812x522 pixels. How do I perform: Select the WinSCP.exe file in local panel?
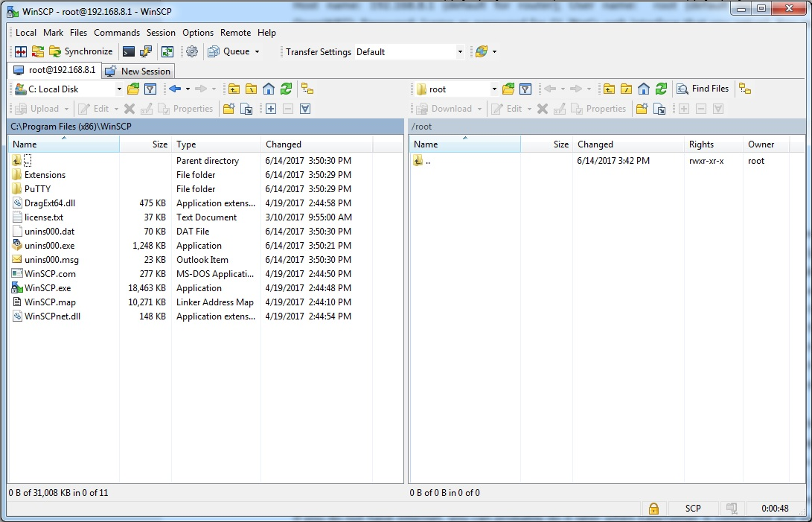tap(48, 288)
